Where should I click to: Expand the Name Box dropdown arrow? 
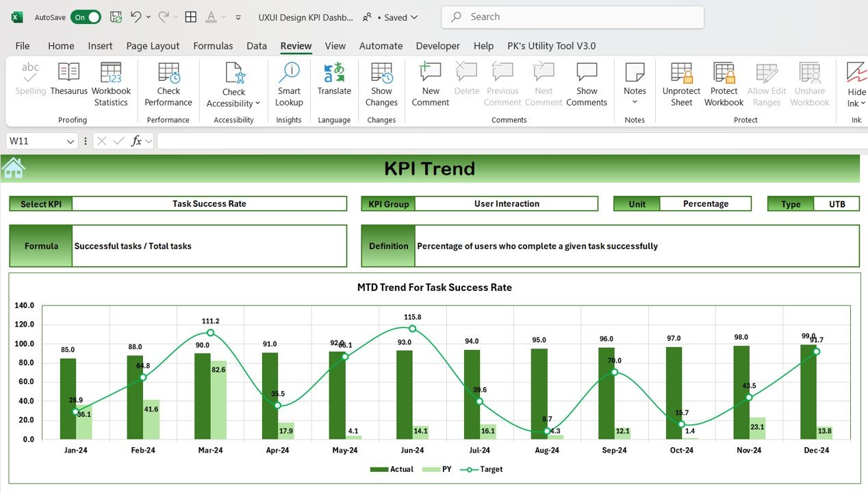70,141
